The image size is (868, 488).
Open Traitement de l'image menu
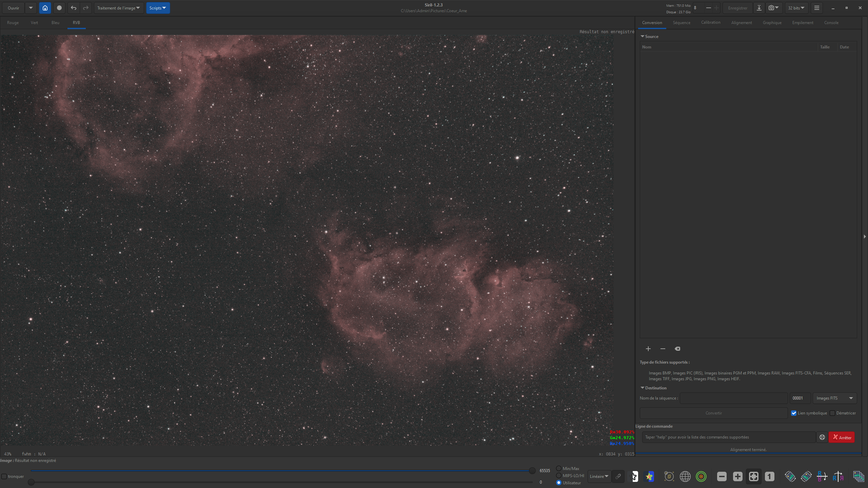tap(119, 8)
